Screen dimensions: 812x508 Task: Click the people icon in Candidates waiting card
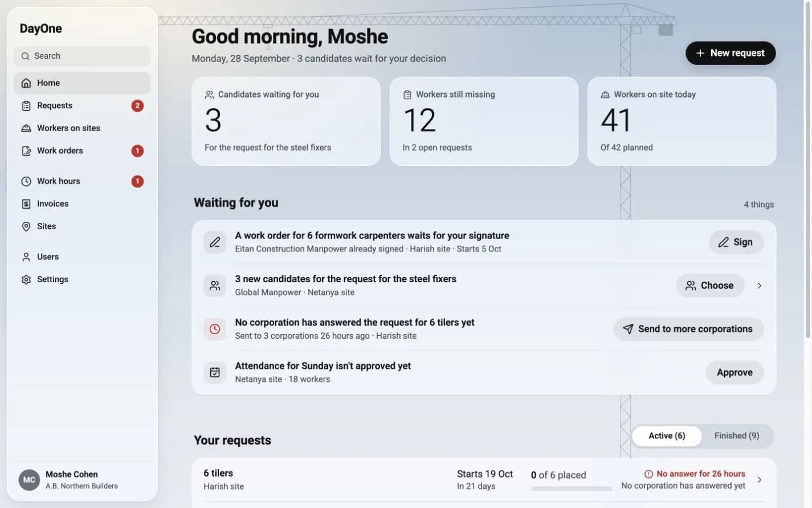[210, 95]
